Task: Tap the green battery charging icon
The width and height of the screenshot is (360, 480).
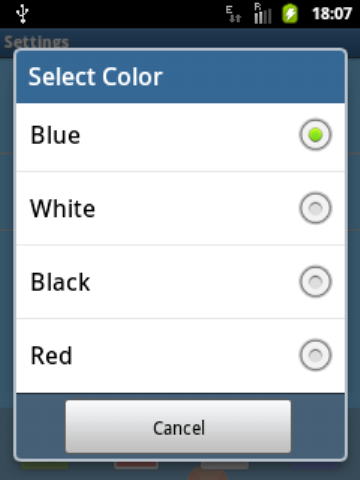Action: coord(290,14)
